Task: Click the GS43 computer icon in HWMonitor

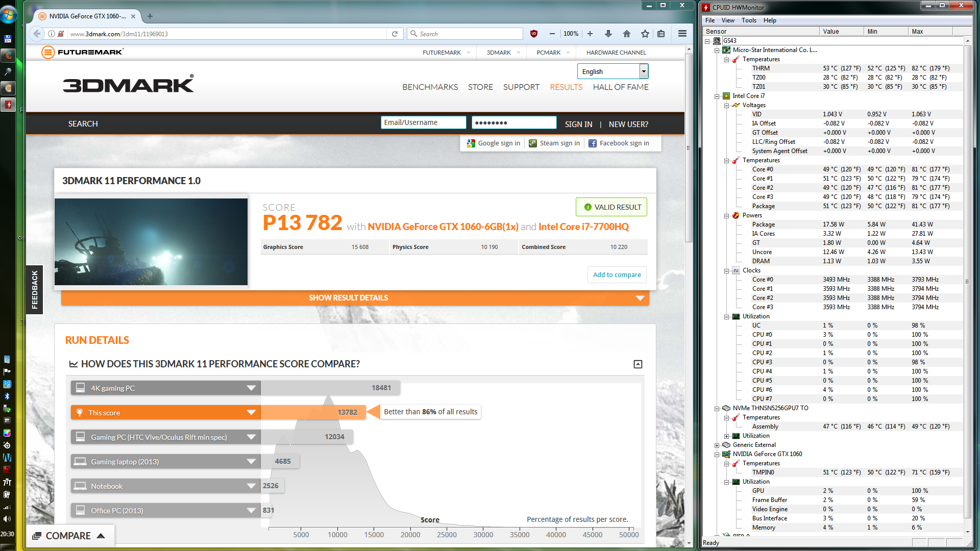Action: [x=717, y=41]
